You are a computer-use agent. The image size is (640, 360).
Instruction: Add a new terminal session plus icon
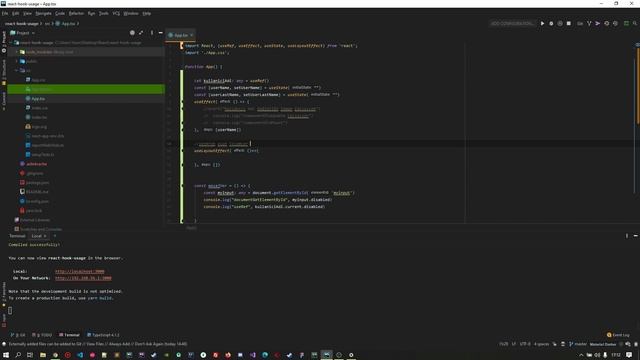pos(55,236)
